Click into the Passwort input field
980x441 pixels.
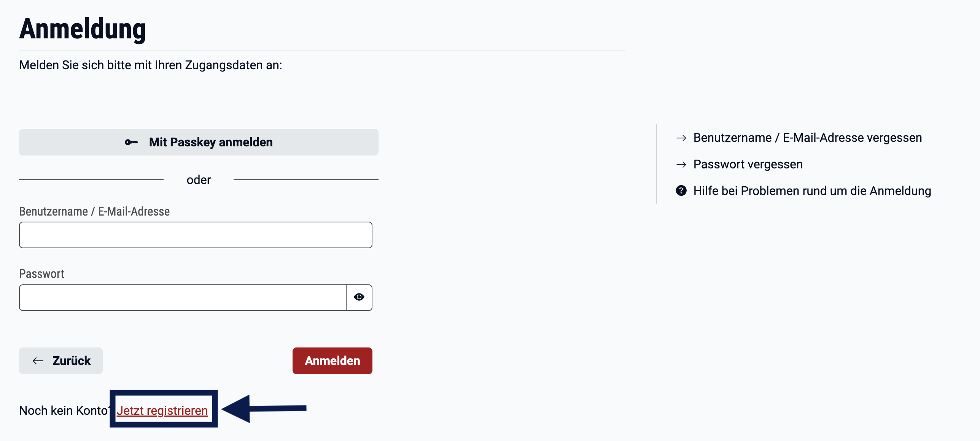[183, 298]
